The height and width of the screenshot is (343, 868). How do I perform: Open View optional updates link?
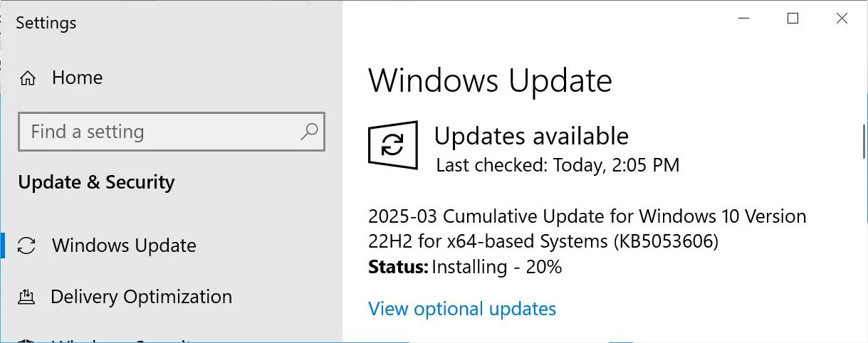462,309
